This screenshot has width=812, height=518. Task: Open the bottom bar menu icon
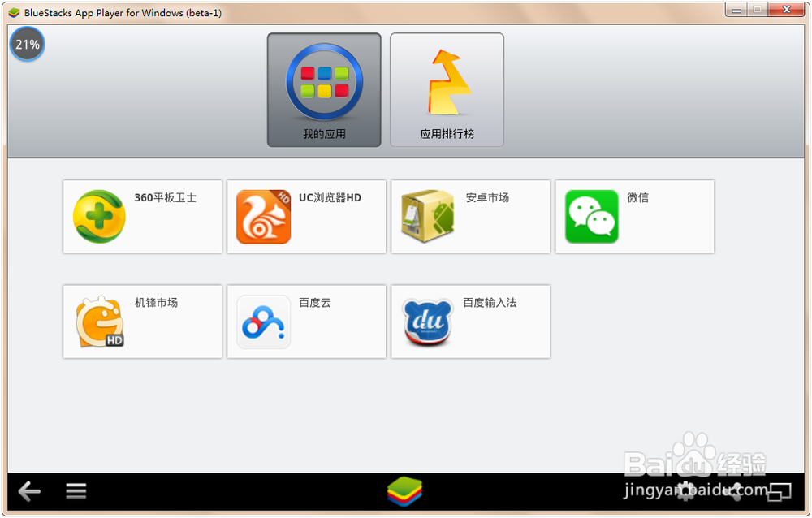coord(76,491)
